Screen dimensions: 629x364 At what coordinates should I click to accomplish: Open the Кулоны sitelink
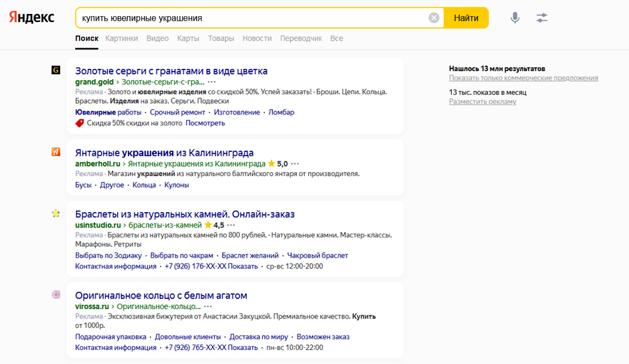point(177,185)
